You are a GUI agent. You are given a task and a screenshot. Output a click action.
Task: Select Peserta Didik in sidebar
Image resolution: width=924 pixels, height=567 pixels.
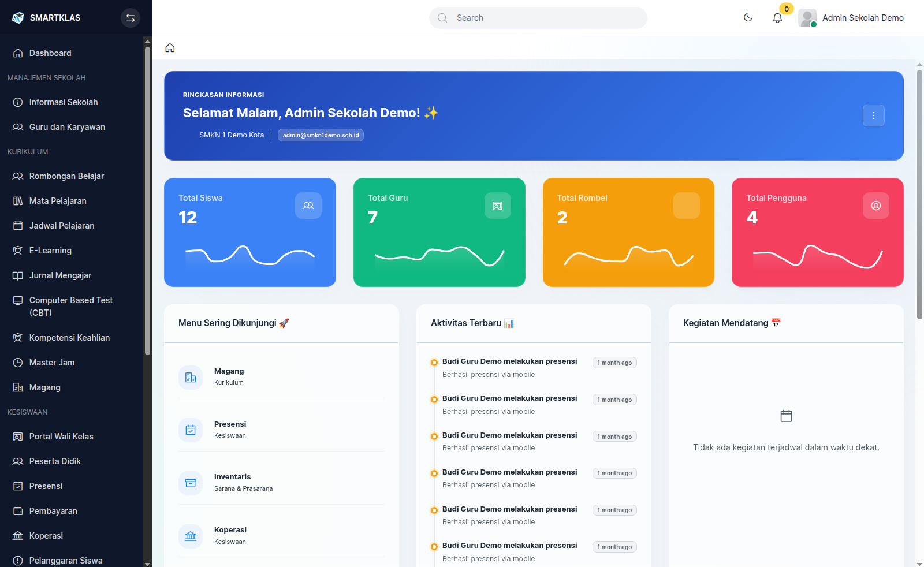[x=72, y=461]
